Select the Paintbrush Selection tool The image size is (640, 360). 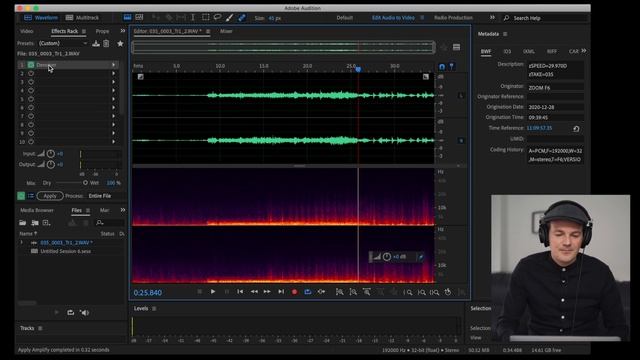229,18
